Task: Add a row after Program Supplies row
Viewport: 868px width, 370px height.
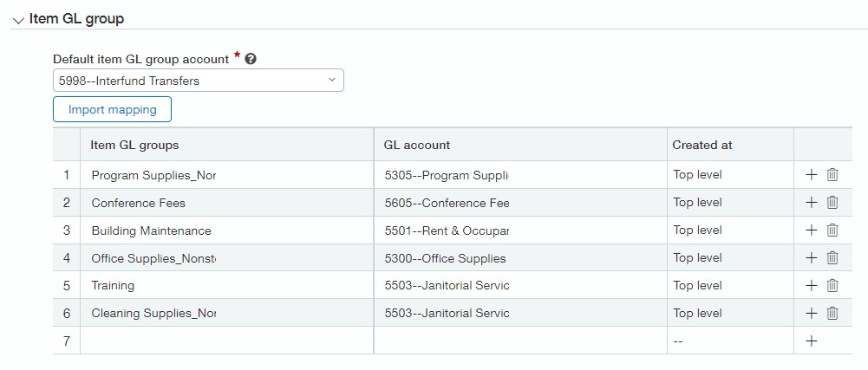Action: 812,174
